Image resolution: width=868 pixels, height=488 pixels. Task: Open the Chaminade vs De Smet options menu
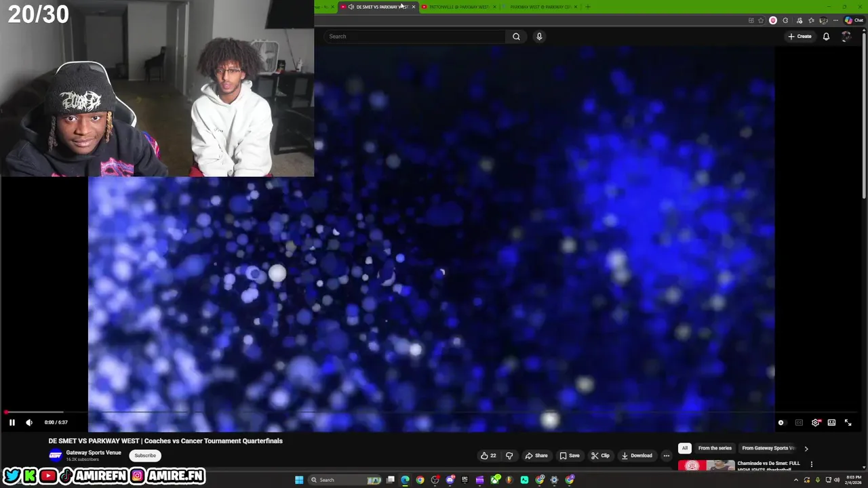pyautogui.click(x=811, y=464)
